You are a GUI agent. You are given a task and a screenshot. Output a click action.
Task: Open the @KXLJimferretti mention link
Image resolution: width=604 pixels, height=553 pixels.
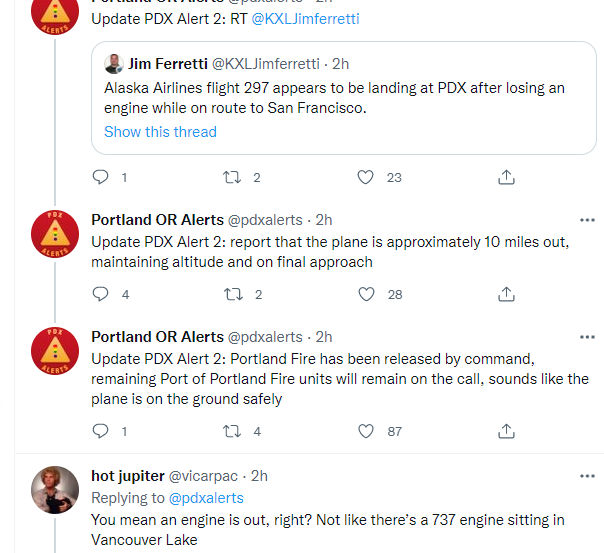point(305,19)
